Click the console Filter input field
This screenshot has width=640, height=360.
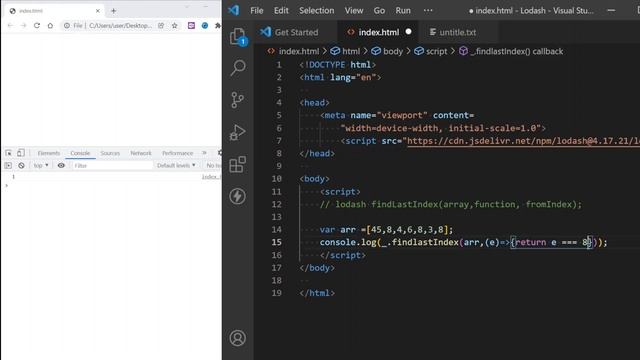112,165
